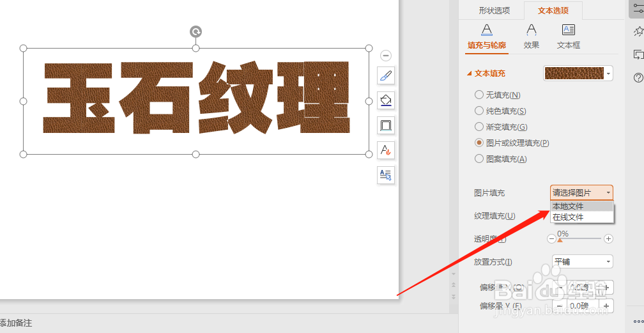Screen dimensions: 644x333
Task: Select 图片或纹理填充(P) radio option
Action: (479, 143)
